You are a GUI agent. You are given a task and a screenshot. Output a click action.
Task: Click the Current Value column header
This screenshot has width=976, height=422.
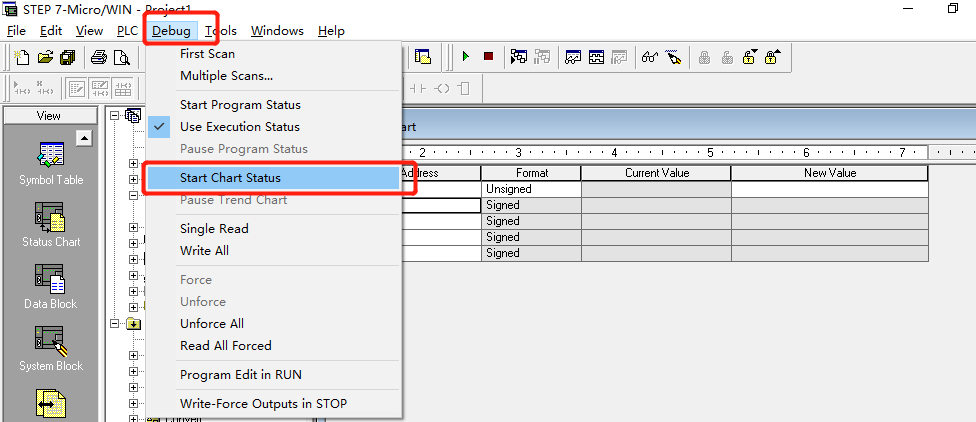pos(657,173)
